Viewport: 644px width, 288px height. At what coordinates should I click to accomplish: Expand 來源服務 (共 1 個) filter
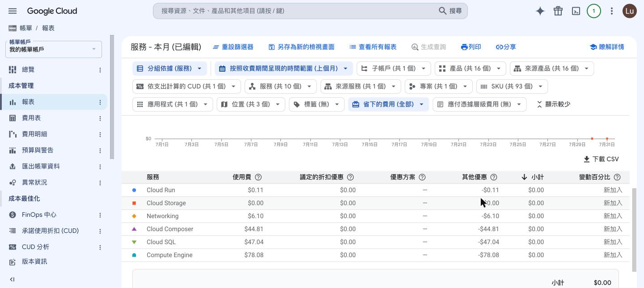(x=360, y=86)
